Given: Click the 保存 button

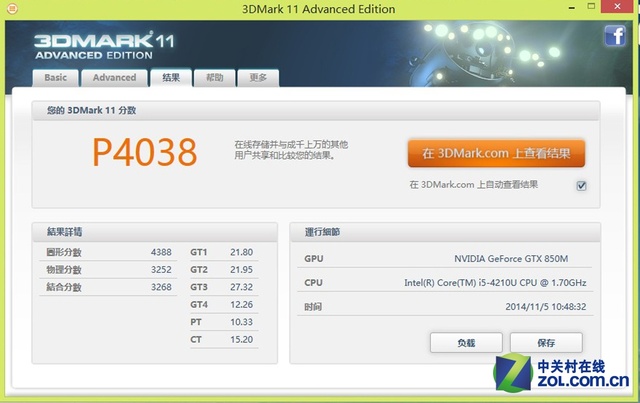Looking at the screenshot, I should coord(545,342).
